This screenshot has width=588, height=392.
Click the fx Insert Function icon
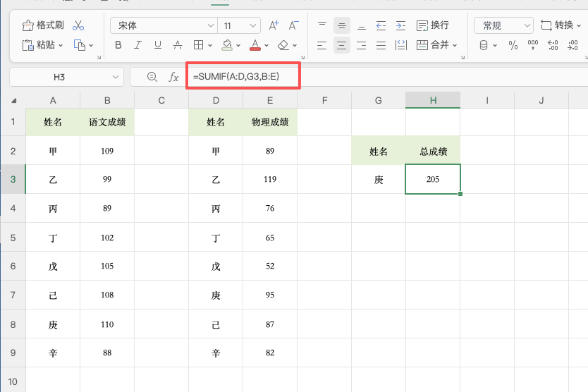[x=173, y=78]
